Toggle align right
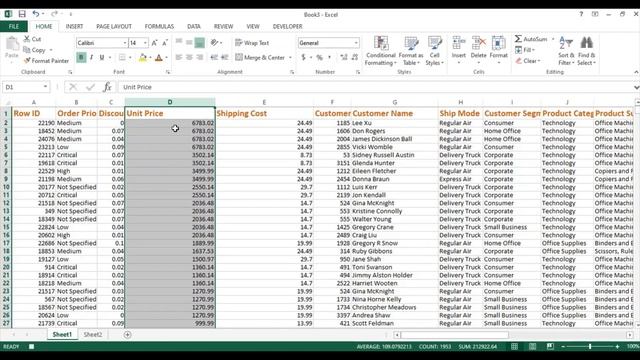This screenshot has width=640, height=360. pyautogui.click(x=200, y=58)
